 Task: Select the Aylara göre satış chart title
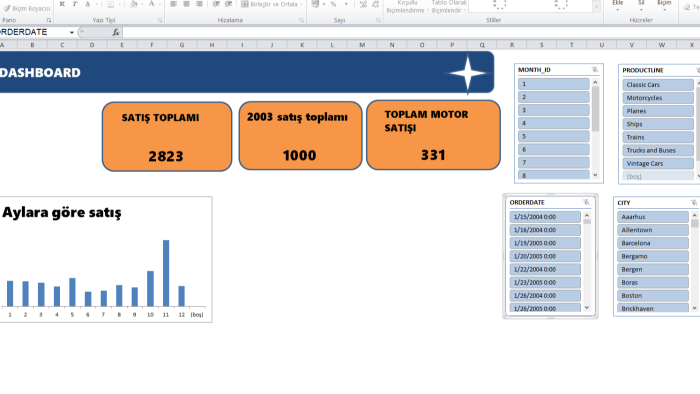point(62,212)
